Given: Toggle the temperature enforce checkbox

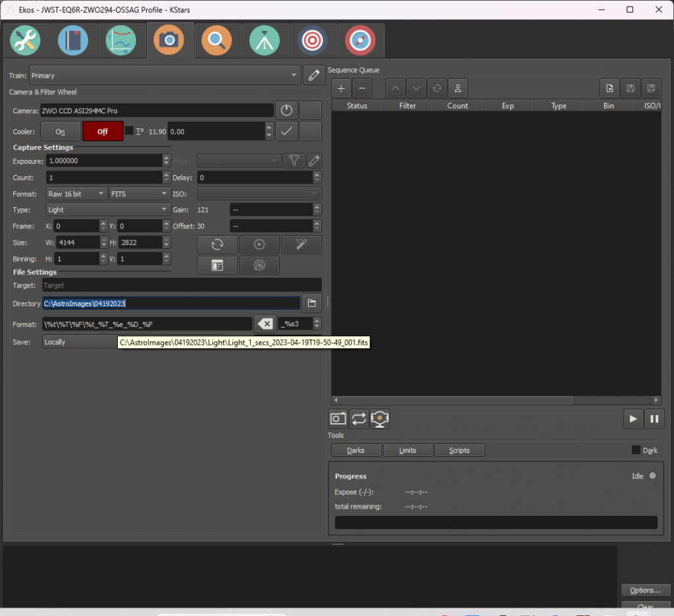Looking at the screenshot, I should click(129, 131).
